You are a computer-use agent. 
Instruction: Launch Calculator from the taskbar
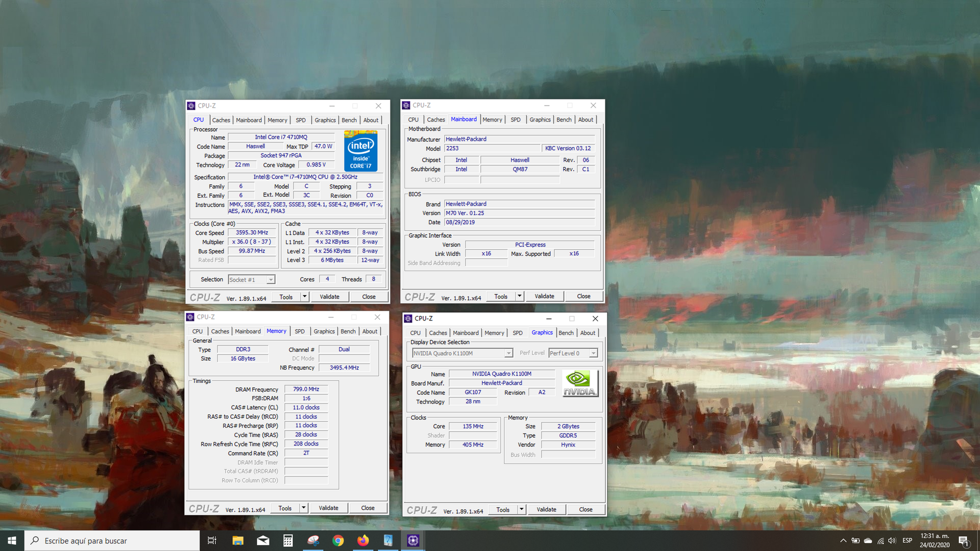coord(288,540)
